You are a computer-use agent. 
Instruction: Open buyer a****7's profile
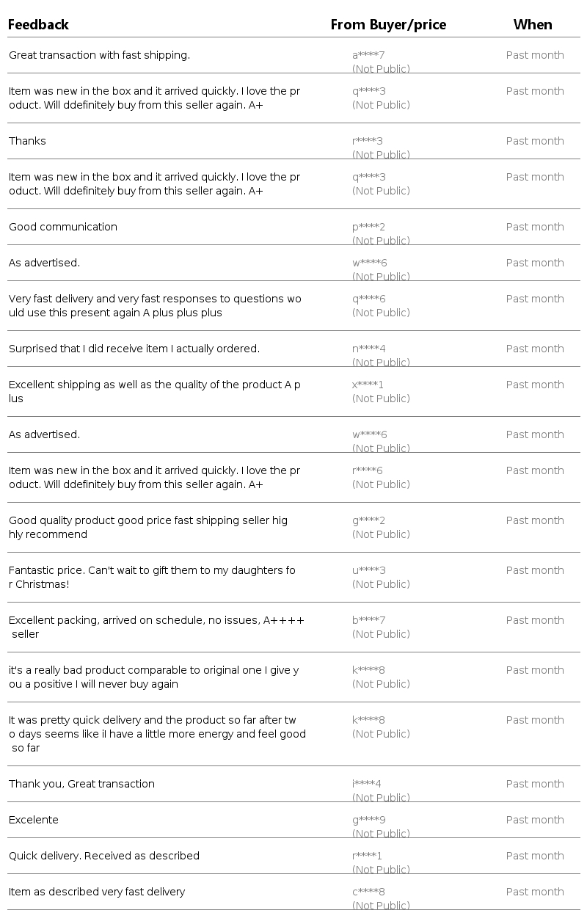click(x=368, y=55)
